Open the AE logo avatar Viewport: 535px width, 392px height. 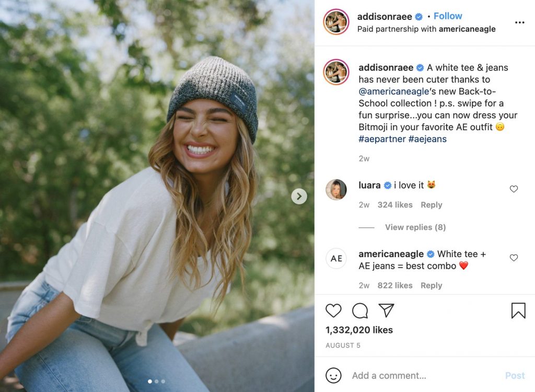(x=336, y=258)
